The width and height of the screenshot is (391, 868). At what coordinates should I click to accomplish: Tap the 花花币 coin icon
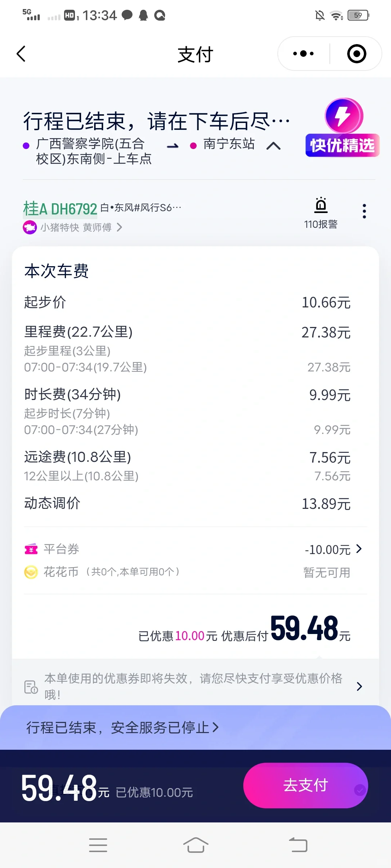(x=31, y=572)
